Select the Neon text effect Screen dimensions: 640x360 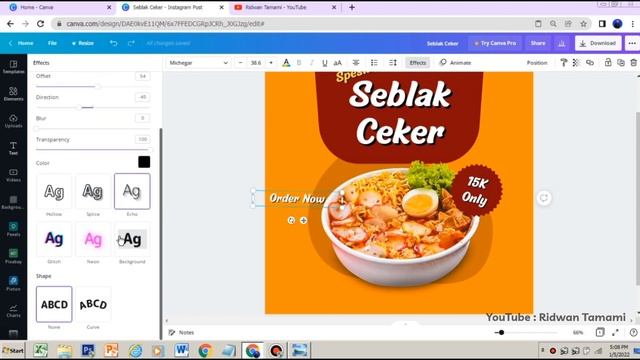(x=93, y=239)
